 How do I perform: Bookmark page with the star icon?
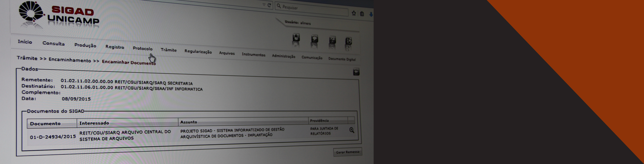coord(353,13)
